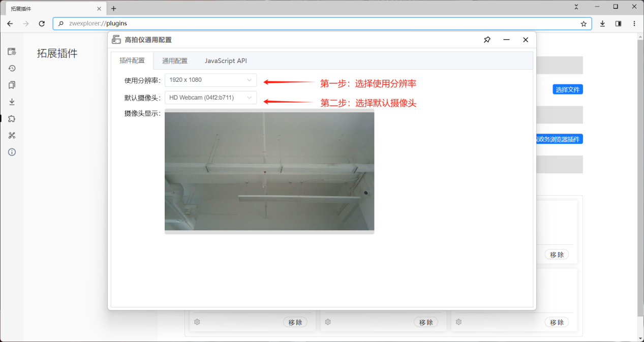Open the History sidebar icon
Screen dimensions: 644x342
pyautogui.click(x=12, y=68)
